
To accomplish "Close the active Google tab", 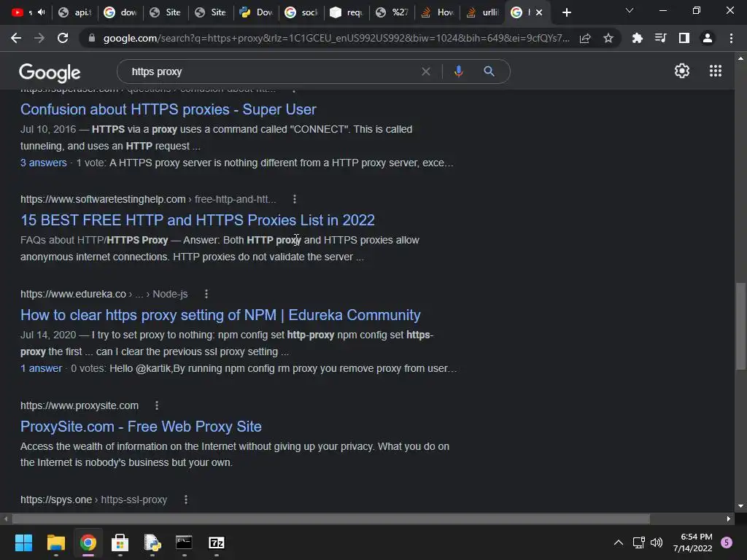I will (x=539, y=12).
